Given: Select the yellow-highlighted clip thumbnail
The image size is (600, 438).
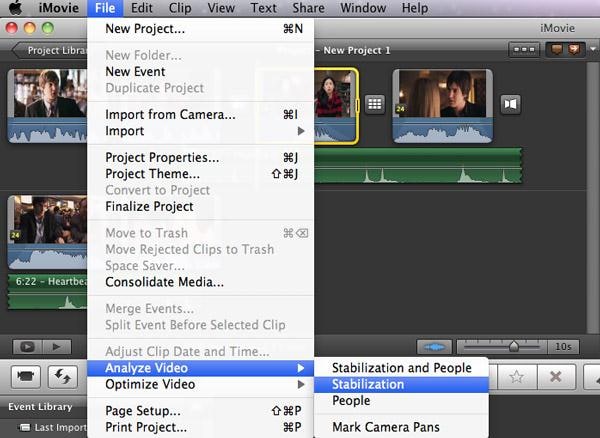Looking at the screenshot, I should [335, 105].
